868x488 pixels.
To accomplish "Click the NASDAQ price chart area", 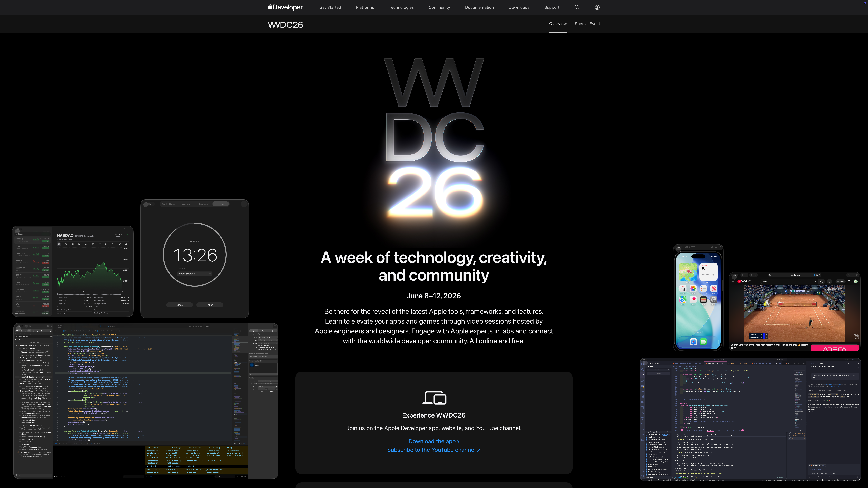I will pos(89,269).
